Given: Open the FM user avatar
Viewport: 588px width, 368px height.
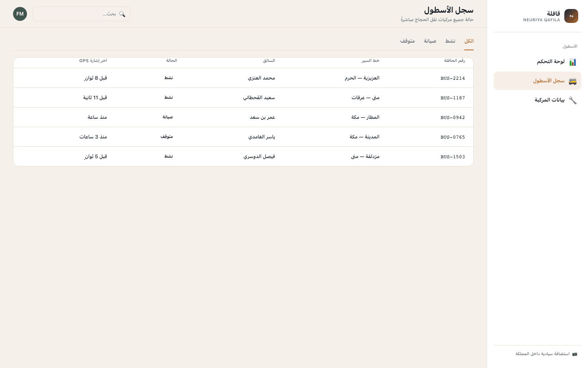Looking at the screenshot, I should pos(20,14).
